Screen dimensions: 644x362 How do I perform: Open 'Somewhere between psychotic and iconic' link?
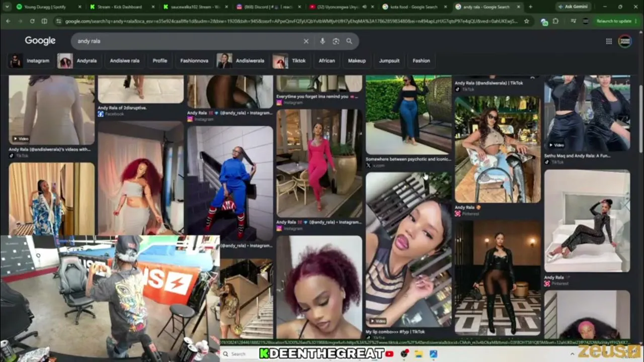click(x=409, y=159)
